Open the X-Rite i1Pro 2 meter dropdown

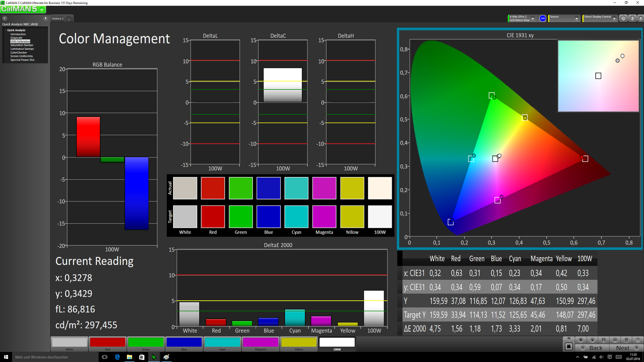point(533,19)
